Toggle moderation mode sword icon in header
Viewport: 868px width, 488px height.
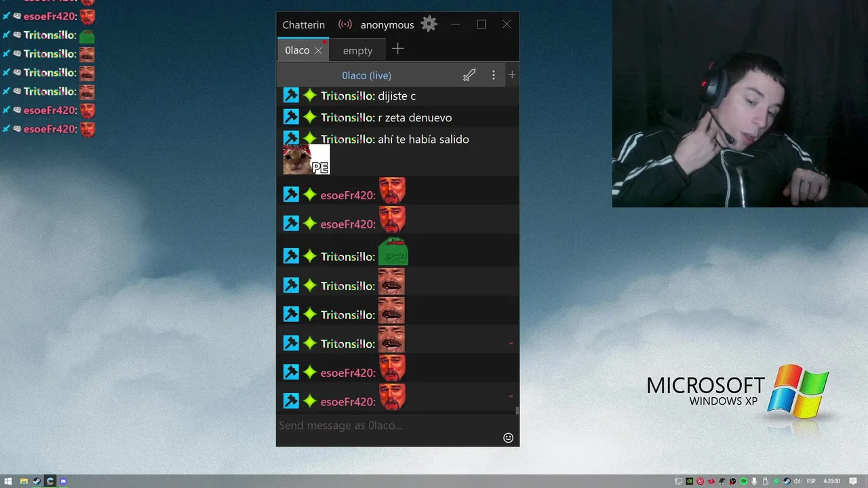click(x=469, y=75)
